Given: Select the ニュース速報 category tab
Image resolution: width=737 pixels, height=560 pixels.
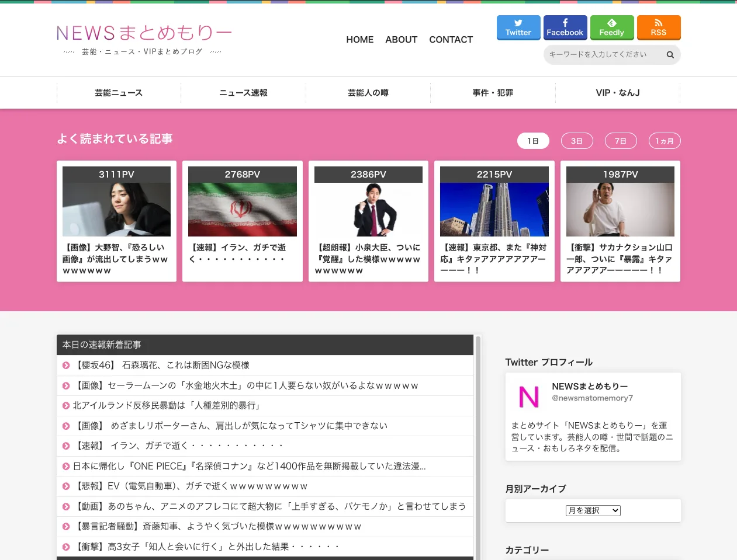Looking at the screenshot, I should [243, 93].
